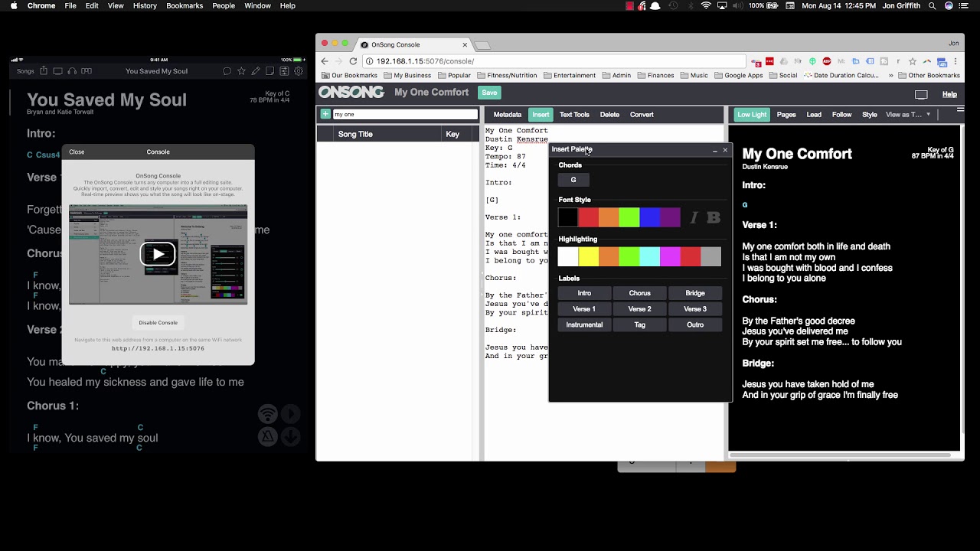This screenshot has width=980, height=551.
Task: Pick the cyan highlighting color
Action: 649,256
